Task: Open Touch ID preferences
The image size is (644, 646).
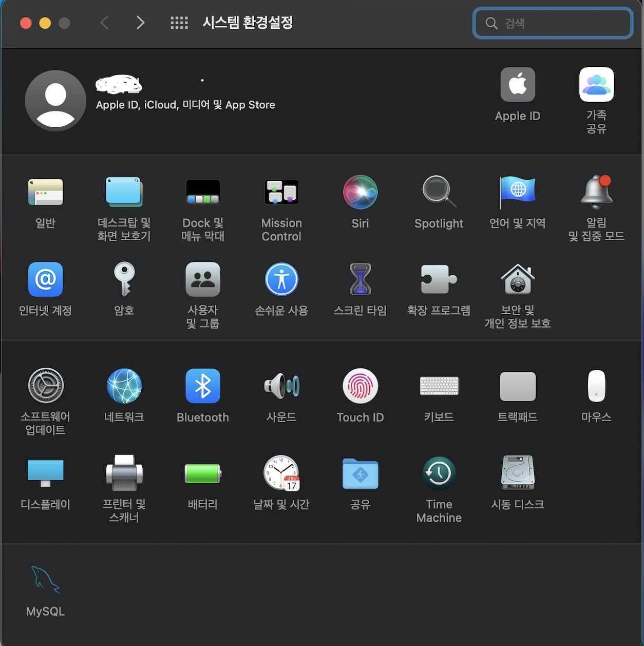Action: point(360,386)
